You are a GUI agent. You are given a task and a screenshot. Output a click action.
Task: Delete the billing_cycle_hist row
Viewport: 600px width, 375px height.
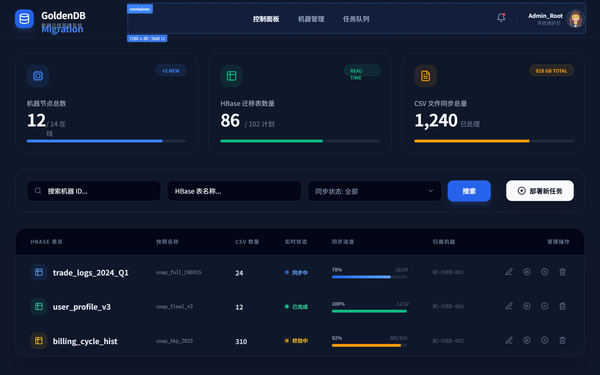point(562,340)
